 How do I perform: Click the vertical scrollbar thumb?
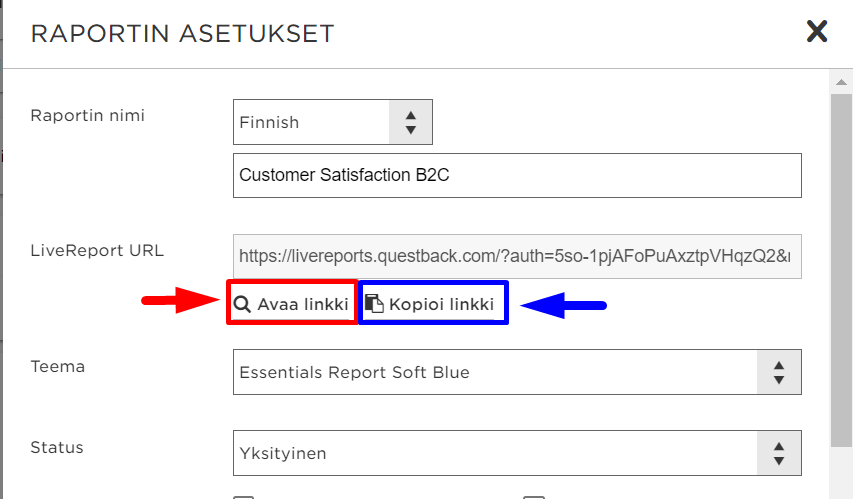point(841,270)
